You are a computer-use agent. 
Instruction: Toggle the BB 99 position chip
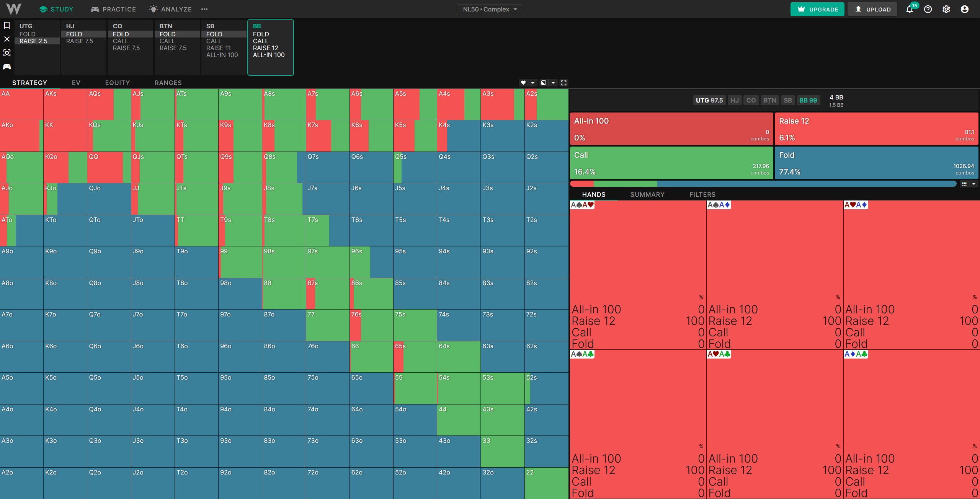pos(808,100)
